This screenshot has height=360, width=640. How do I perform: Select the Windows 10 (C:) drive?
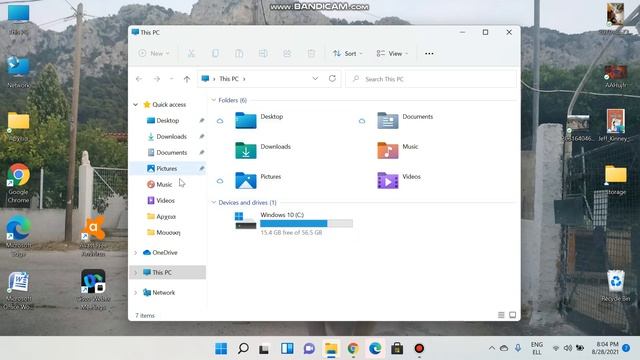tap(294, 223)
